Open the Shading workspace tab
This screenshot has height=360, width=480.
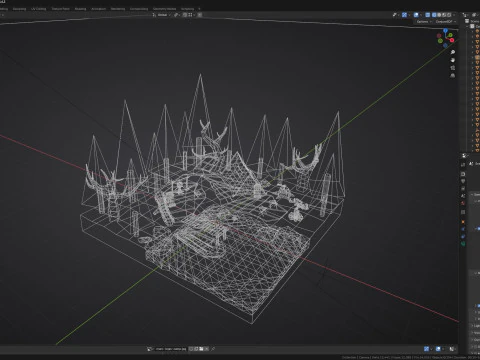80,9
